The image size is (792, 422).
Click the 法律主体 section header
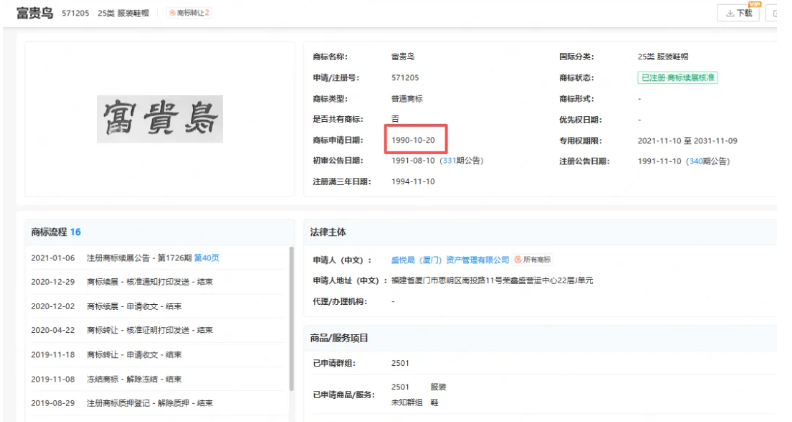[330, 232]
